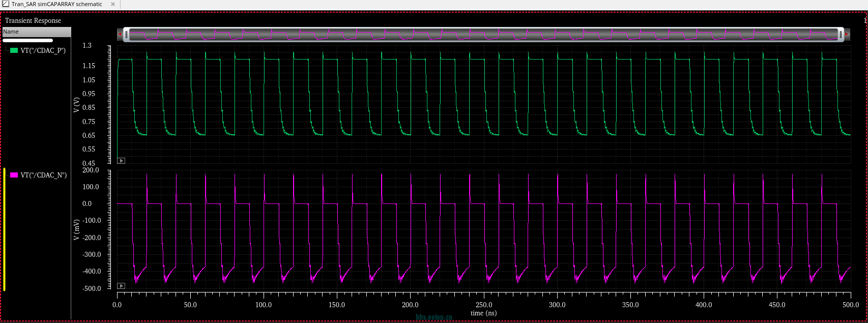868x323 pixels.
Task: Click the middle of the overview waveform slider
Action: [483, 35]
